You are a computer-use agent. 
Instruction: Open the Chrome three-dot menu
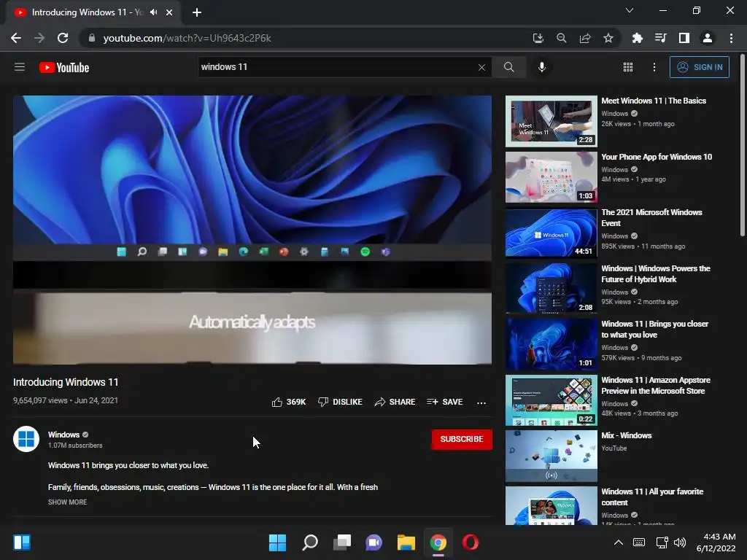(x=731, y=38)
